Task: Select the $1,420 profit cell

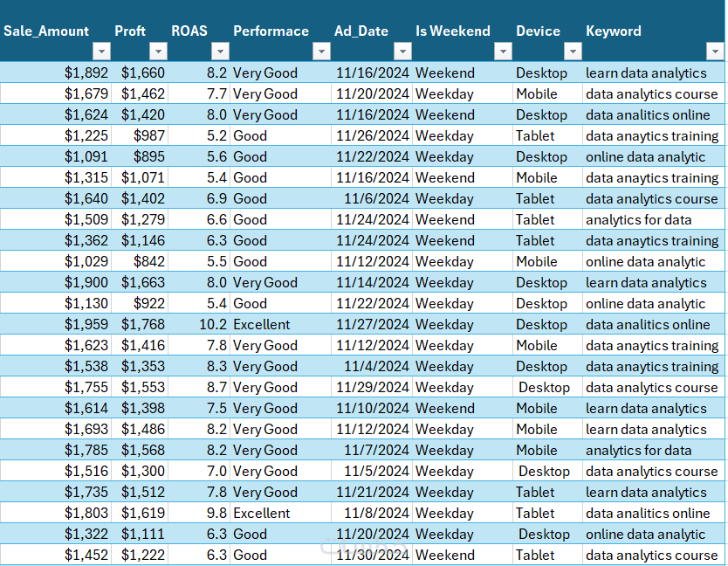Action: click(x=140, y=114)
